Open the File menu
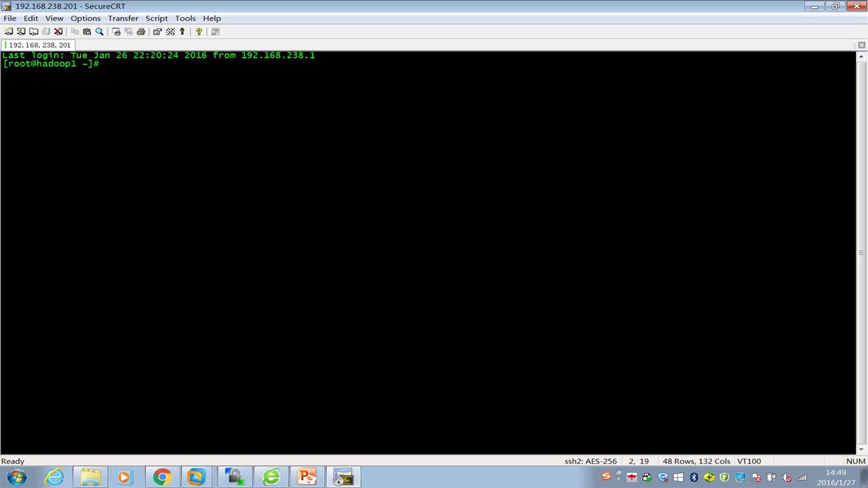 pyautogui.click(x=10, y=18)
